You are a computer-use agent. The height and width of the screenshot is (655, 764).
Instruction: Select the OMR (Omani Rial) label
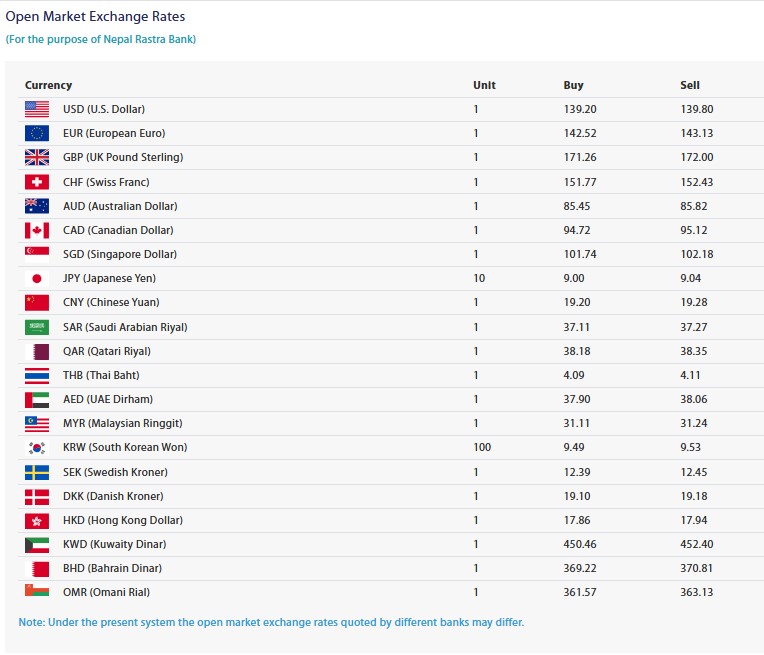click(x=106, y=592)
